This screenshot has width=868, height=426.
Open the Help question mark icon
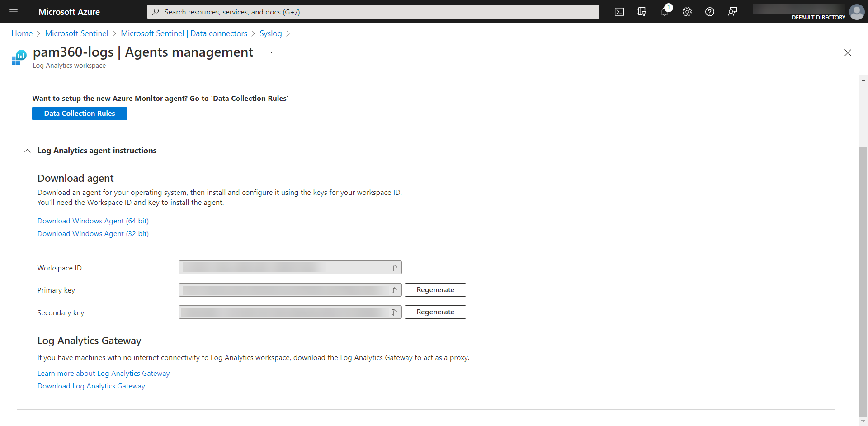[710, 12]
